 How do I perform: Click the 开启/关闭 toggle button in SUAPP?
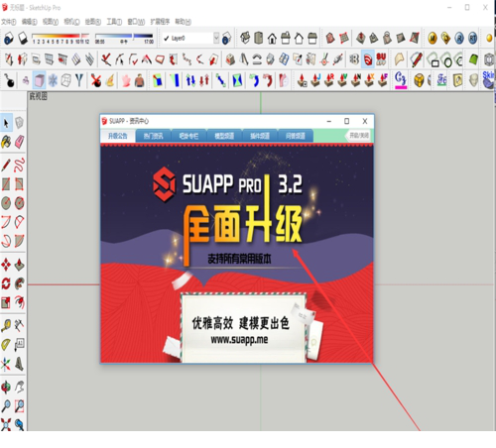point(359,136)
